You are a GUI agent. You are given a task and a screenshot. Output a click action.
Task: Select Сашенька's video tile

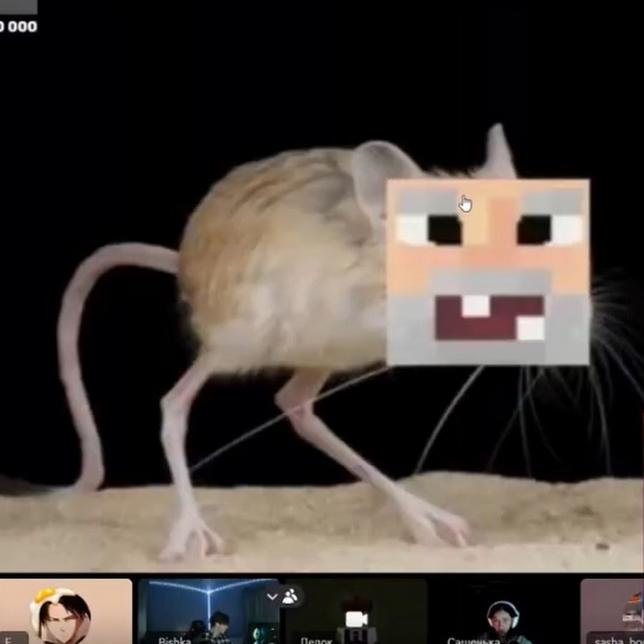[x=504, y=611]
